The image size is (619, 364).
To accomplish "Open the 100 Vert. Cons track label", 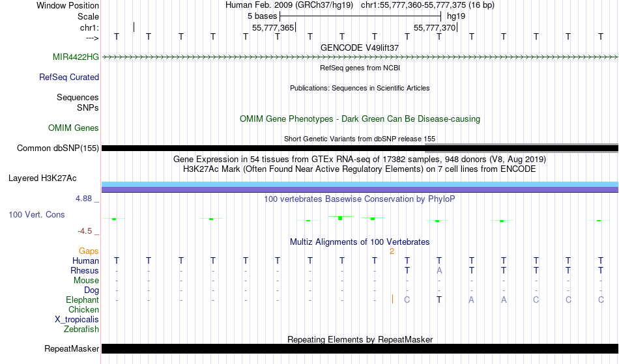I will [36, 214].
